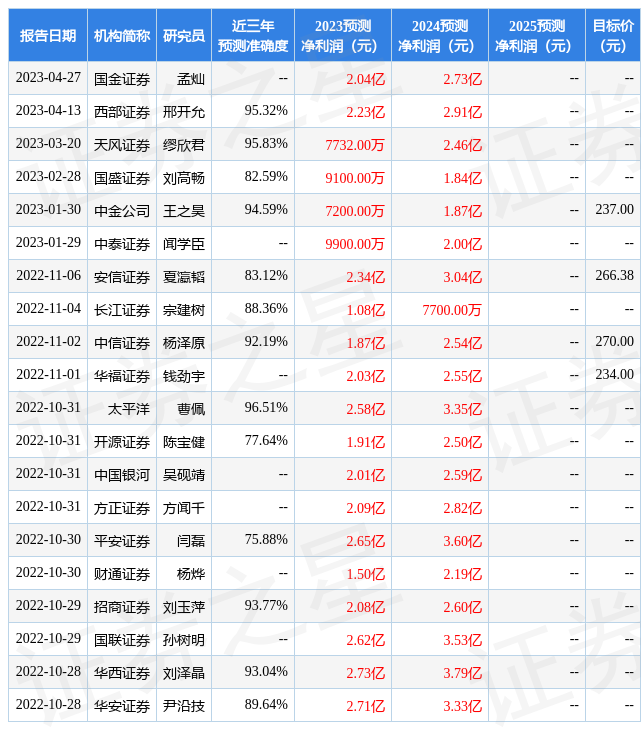Select institution 国联证券
The image size is (641, 730).
[122, 641]
